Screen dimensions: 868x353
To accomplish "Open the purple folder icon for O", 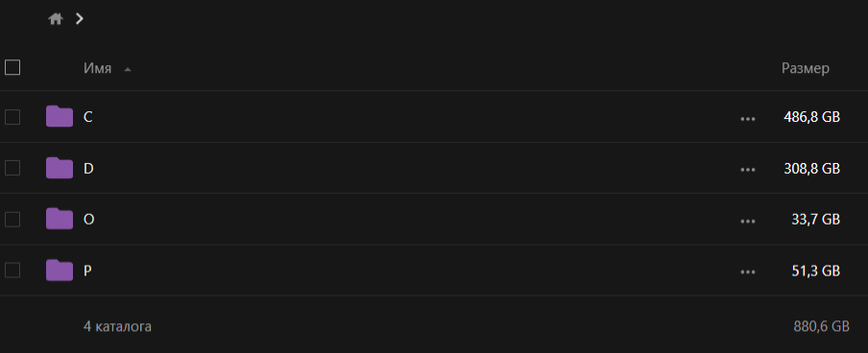I will pos(60,219).
